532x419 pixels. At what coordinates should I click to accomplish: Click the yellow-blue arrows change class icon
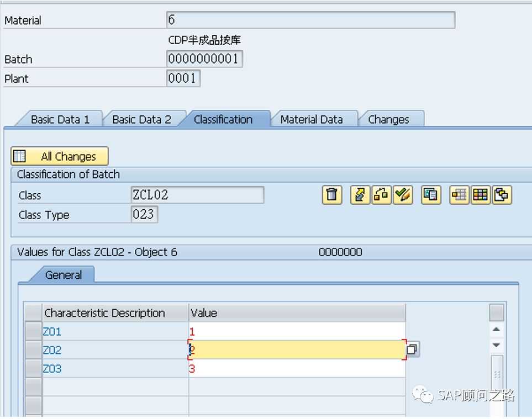click(x=360, y=195)
